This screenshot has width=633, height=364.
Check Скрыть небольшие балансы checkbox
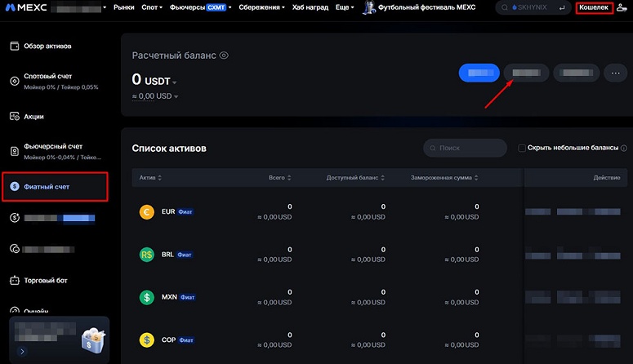click(522, 148)
